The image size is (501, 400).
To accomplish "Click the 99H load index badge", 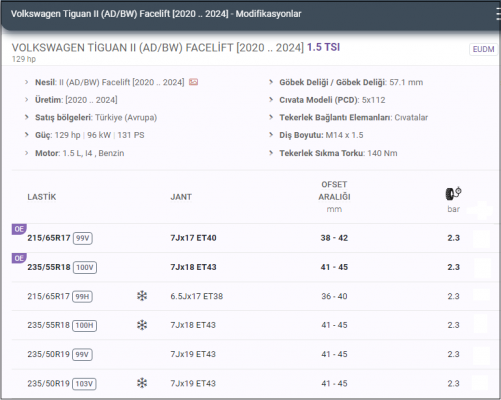I will [82, 296].
